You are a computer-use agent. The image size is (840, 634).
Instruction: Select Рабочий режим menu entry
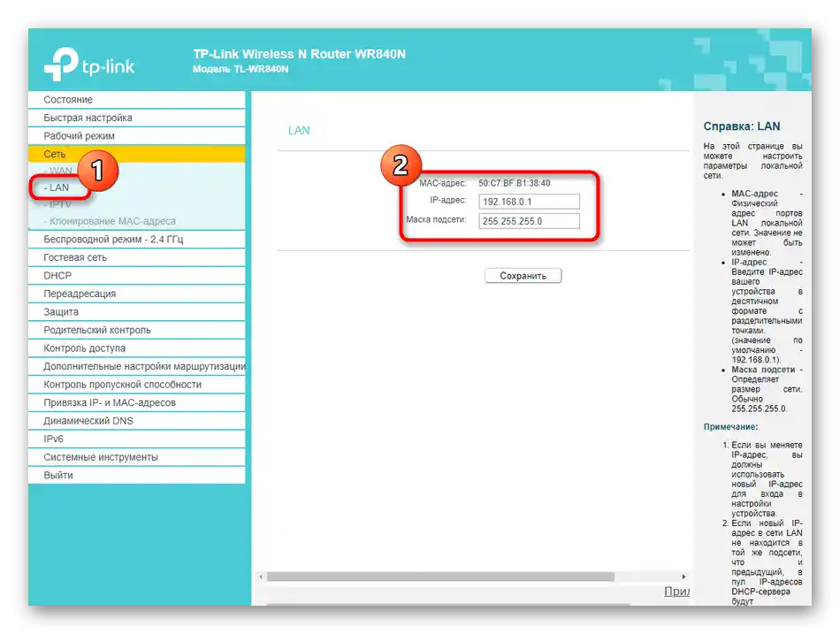tap(137, 136)
